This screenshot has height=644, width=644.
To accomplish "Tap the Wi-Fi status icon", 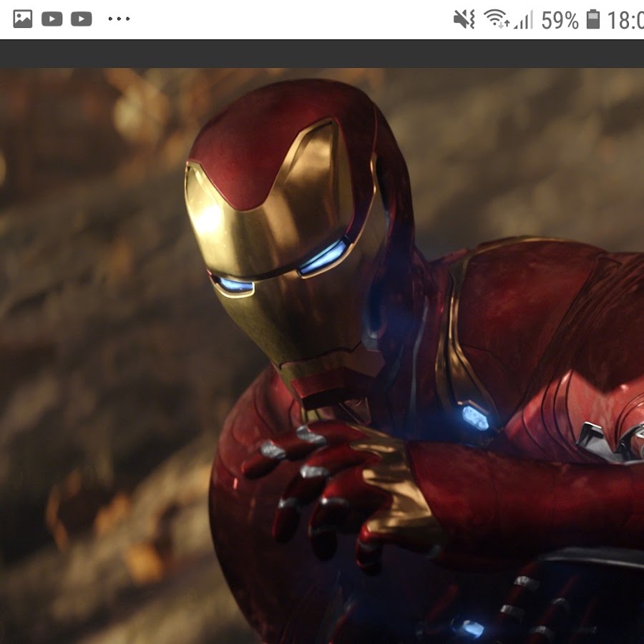I will tap(496, 19).
